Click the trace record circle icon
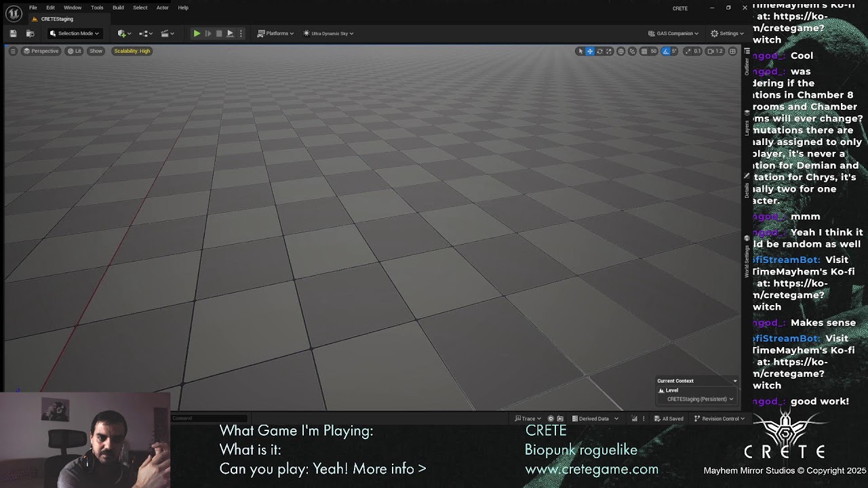The image size is (868, 488). tap(551, 418)
